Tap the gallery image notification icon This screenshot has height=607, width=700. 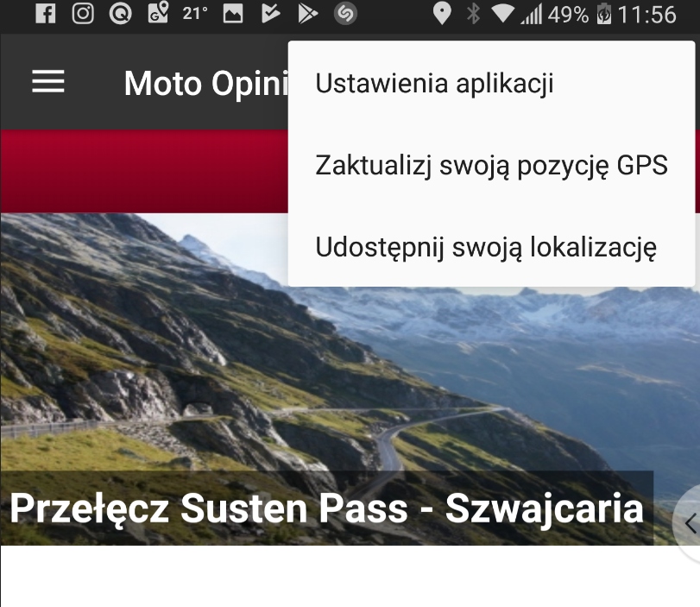(233, 14)
